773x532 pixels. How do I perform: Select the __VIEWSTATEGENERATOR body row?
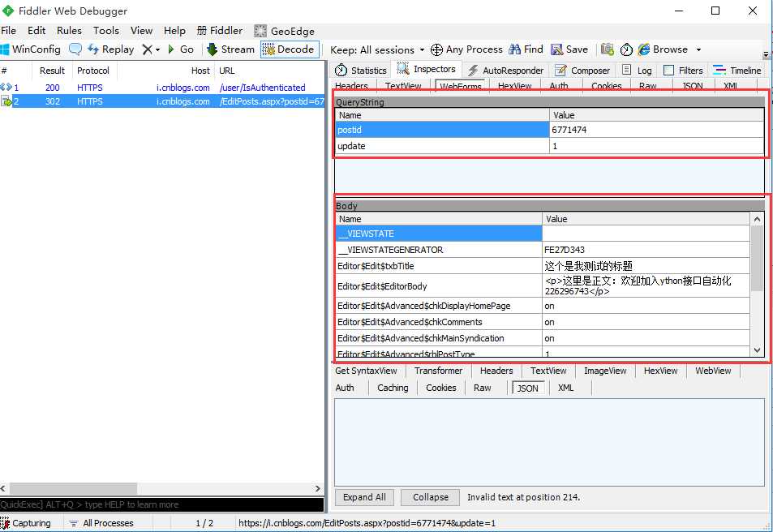(543, 250)
